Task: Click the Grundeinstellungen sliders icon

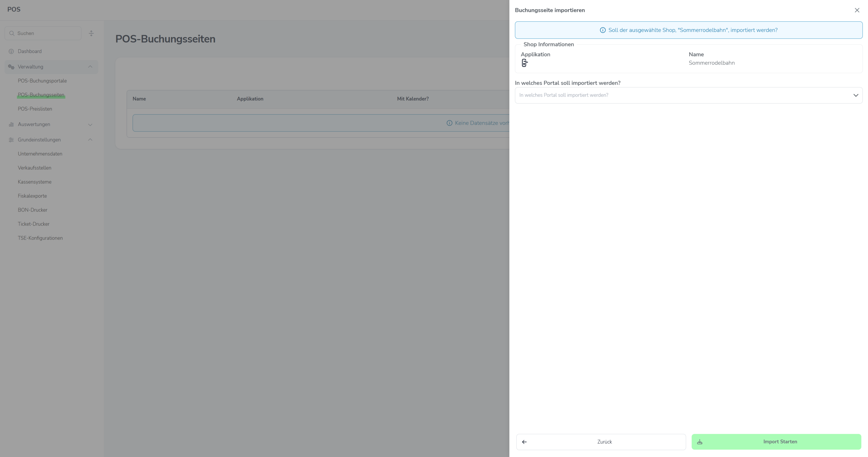Action: click(11, 140)
